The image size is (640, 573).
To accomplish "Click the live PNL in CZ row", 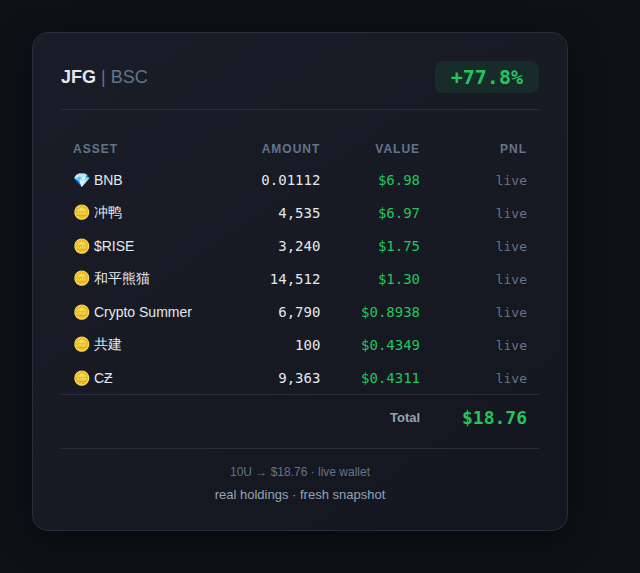I will pos(511,378).
